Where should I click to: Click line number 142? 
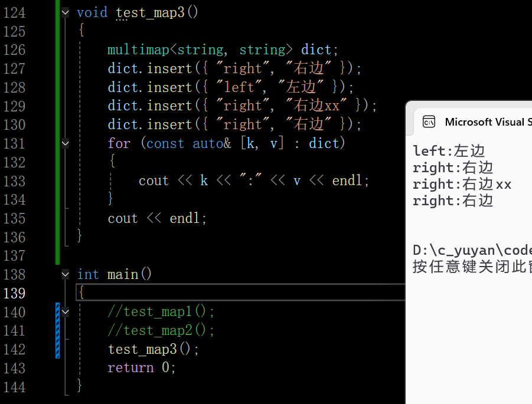click(x=14, y=349)
